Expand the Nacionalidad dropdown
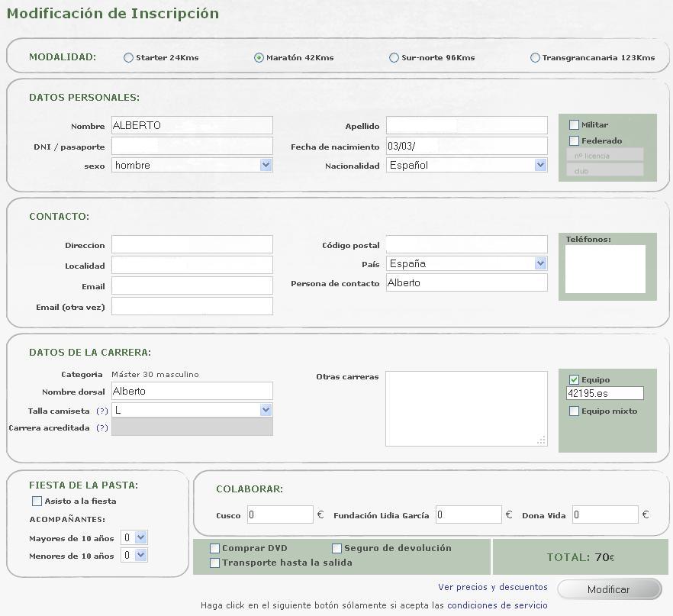Screen dimensions: 673x616 tap(466, 165)
